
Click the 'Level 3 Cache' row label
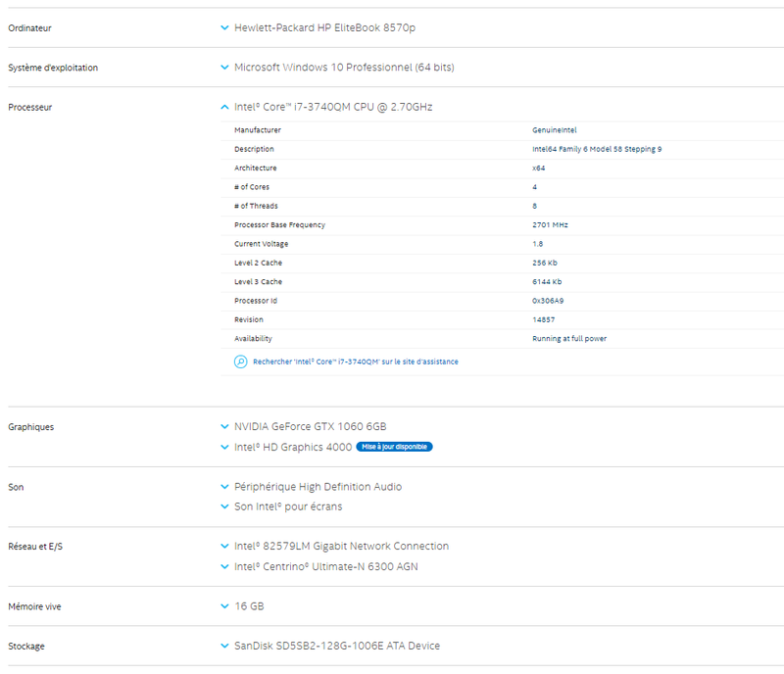coord(258,282)
